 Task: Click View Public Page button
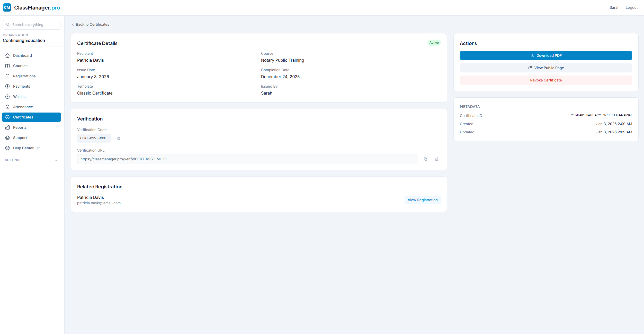(x=546, y=68)
